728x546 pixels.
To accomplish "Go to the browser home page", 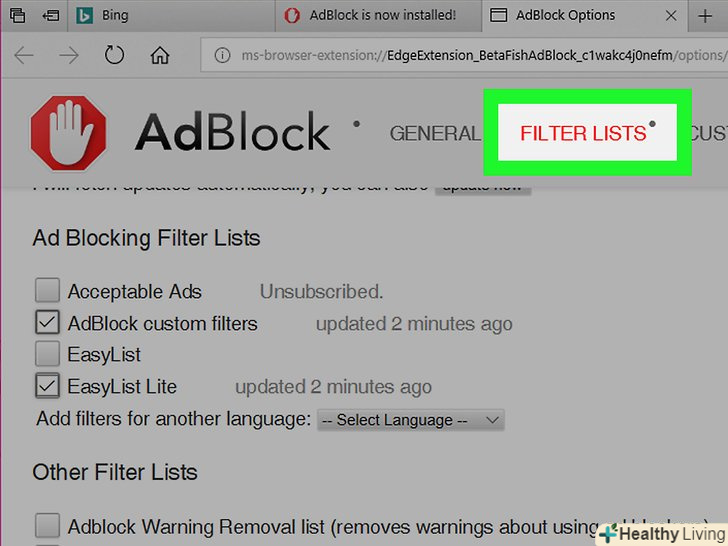I will [160, 56].
